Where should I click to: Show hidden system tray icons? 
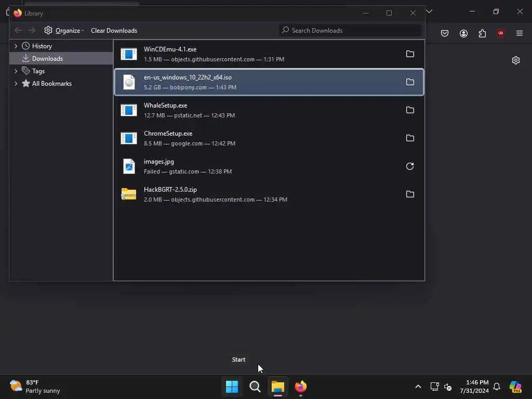[x=418, y=387]
